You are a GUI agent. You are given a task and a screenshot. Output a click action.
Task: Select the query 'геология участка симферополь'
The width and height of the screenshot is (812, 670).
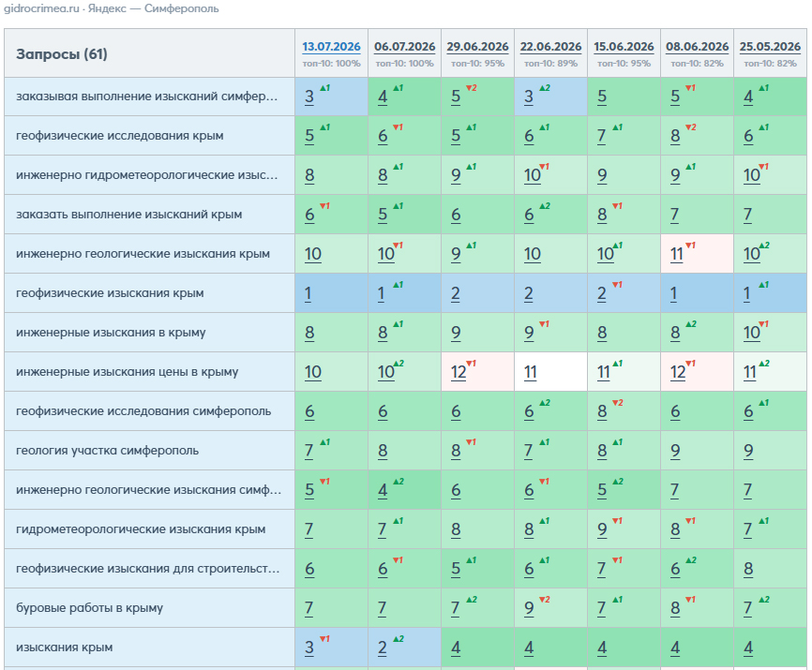click(x=107, y=450)
